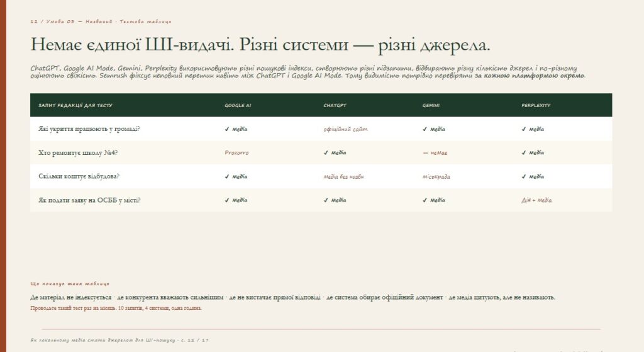
Task: Click the 'PERPLEXITY' column header
Action: coord(536,105)
